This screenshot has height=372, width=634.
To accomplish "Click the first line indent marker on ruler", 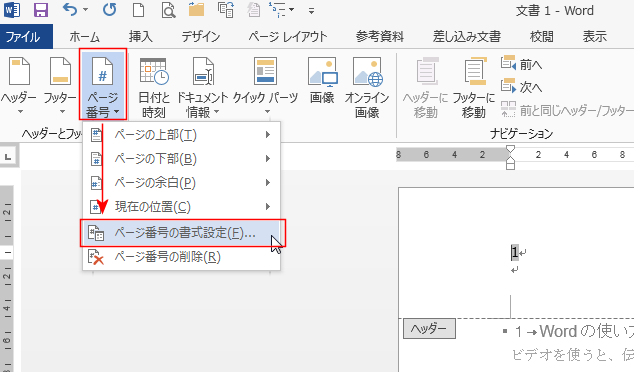I will coord(510,149).
